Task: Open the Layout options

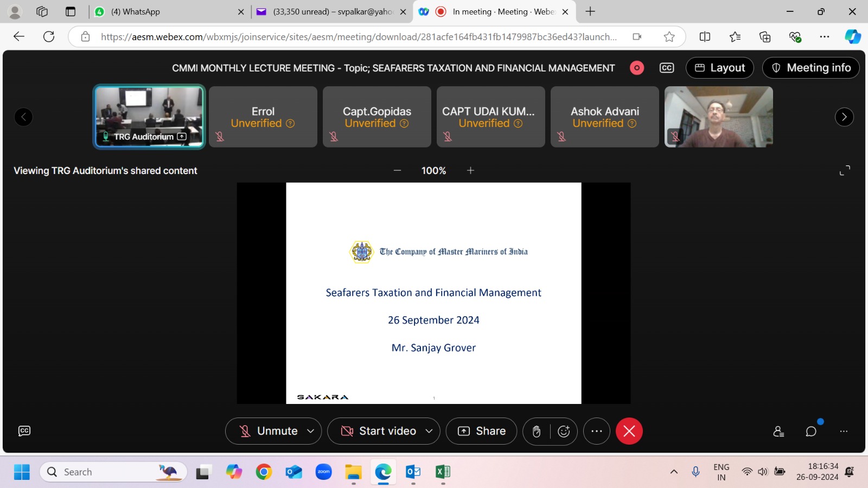Action: click(720, 68)
